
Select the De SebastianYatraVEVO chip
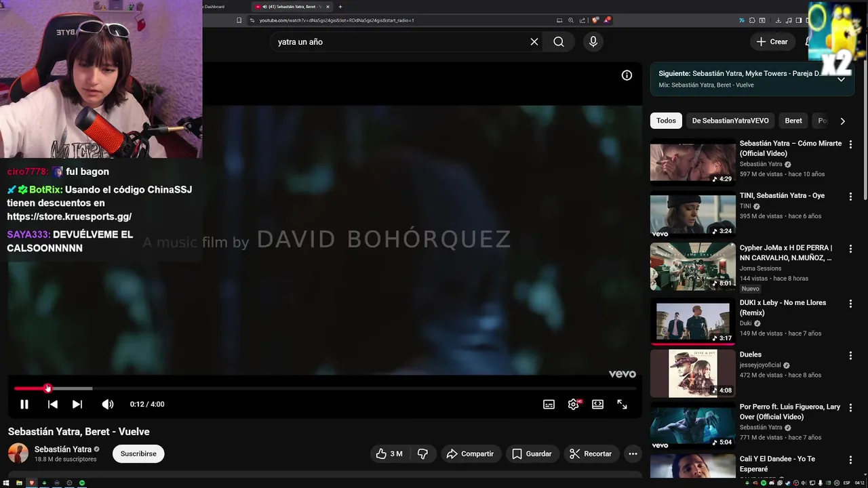point(730,121)
